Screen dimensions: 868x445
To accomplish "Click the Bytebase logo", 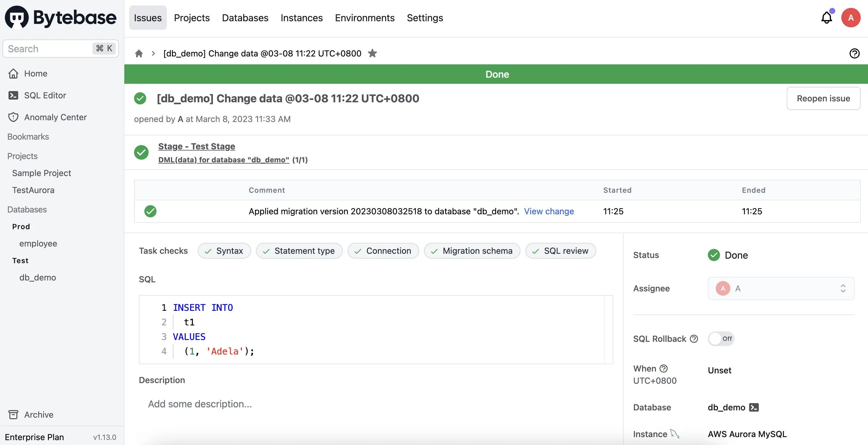I will 60,17.
